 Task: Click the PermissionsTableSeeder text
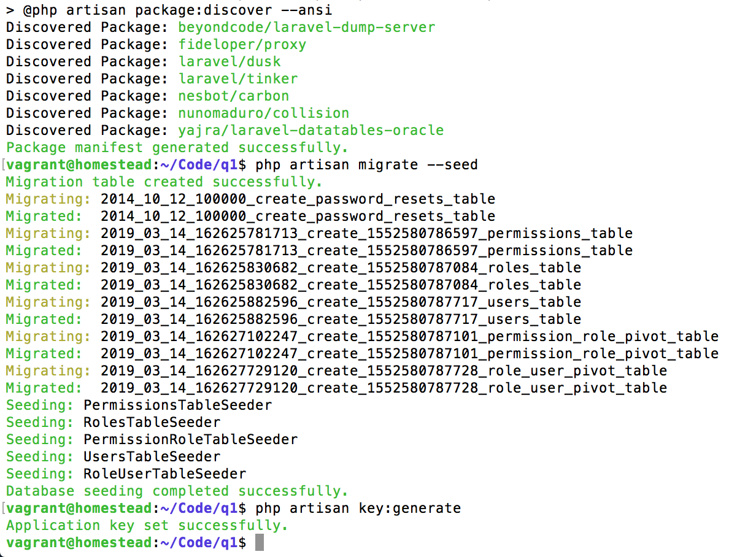[x=177, y=405]
